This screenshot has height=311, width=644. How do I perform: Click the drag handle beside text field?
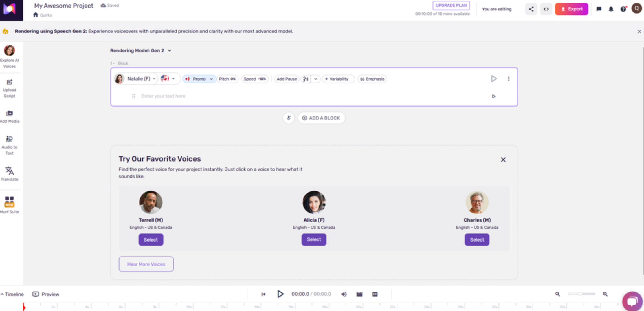click(133, 96)
